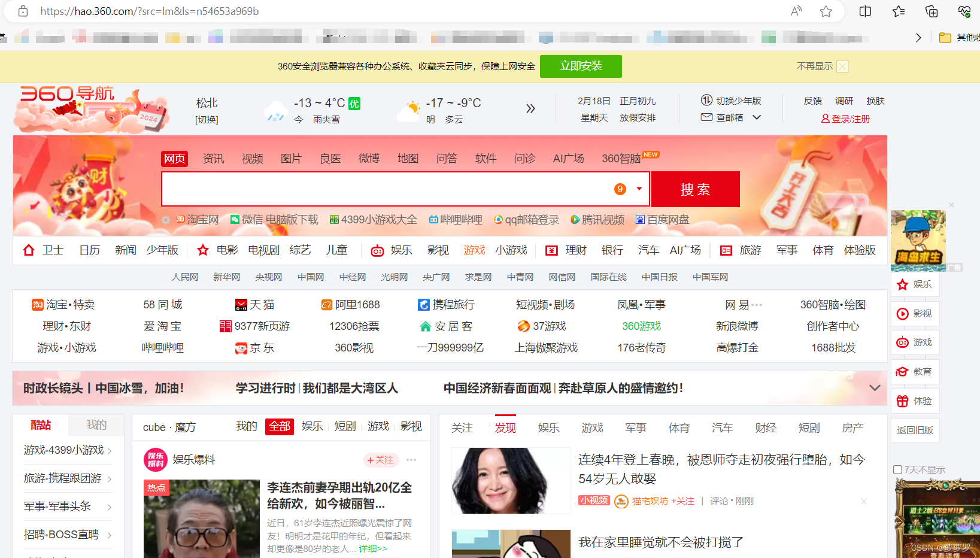The width and height of the screenshot is (980, 558).
Task: Click the 旅游 icon in category bar
Action: 726,250
